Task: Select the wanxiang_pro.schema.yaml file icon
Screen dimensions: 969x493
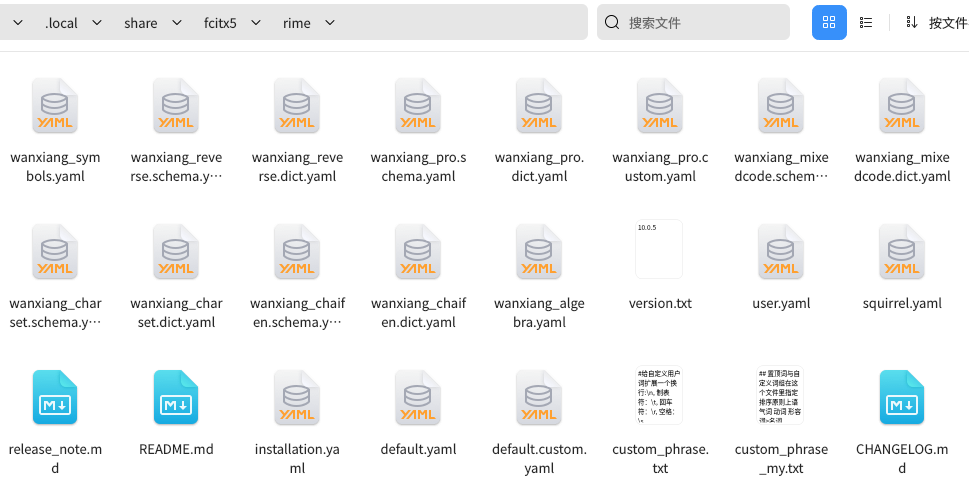Action: coord(418,106)
